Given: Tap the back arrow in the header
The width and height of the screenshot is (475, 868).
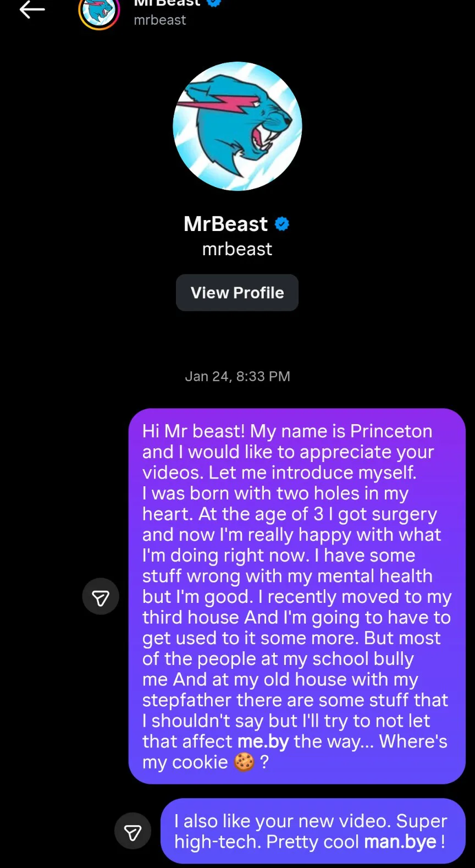Looking at the screenshot, I should coord(32,9).
